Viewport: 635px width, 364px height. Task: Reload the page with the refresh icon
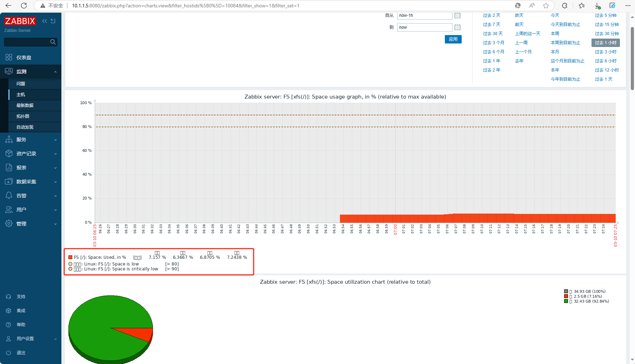[x=24, y=6]
